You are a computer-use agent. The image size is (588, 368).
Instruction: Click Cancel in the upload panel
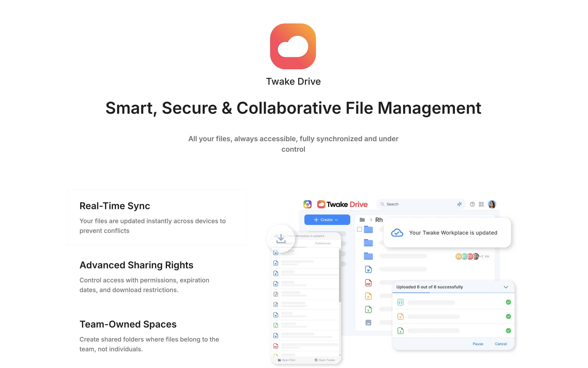click(501, 344)
